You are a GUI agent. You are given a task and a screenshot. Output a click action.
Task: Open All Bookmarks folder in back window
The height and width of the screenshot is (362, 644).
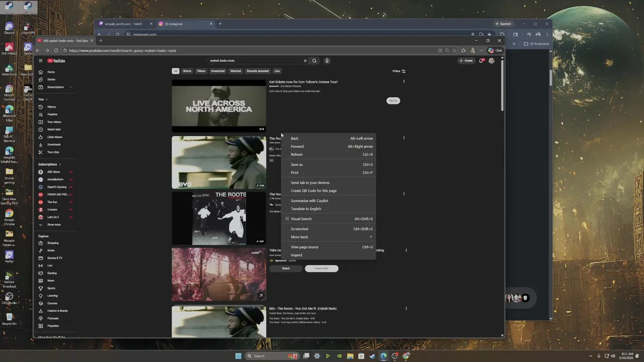point(536,44)
